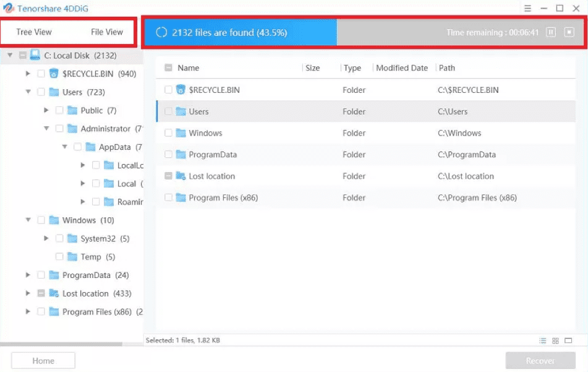Stop the scan with the stop icon

coord(569,32)
